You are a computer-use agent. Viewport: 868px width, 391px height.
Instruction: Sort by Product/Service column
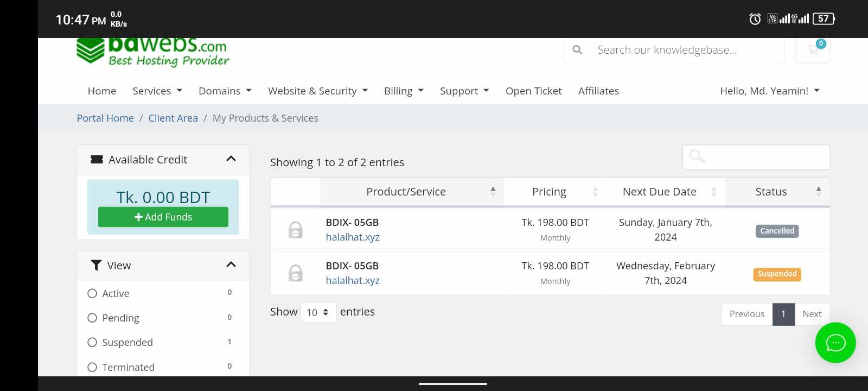[x=412, y=192]
